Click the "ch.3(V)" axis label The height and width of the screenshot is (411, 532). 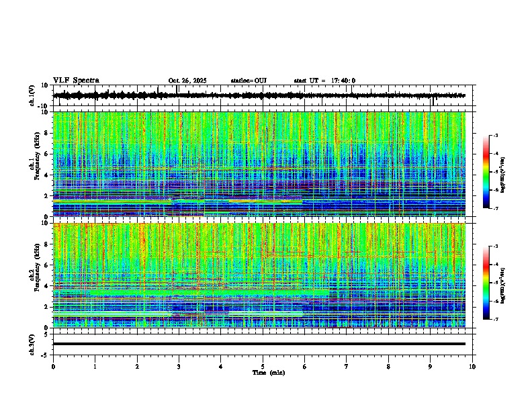(x=32, y=345)
